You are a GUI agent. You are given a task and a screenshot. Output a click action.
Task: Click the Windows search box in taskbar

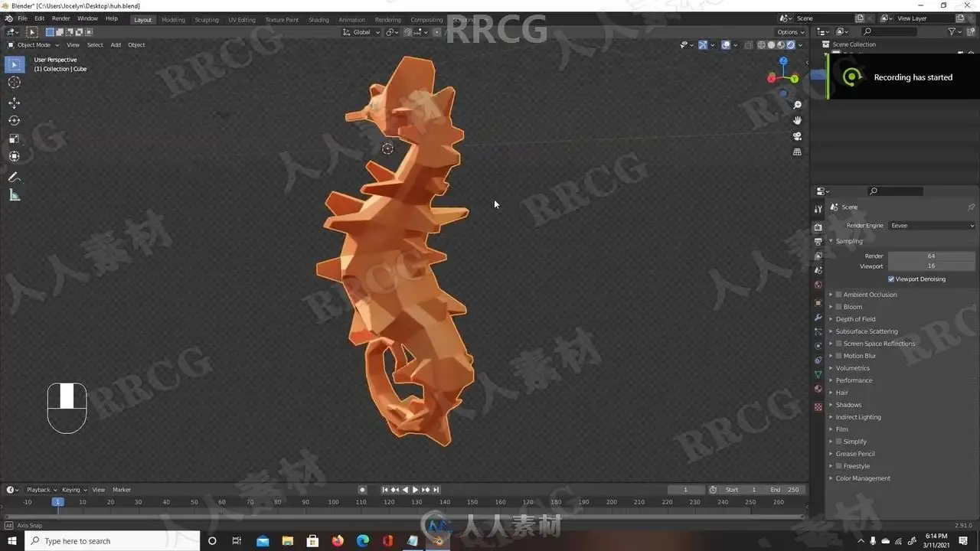point(113,541)
